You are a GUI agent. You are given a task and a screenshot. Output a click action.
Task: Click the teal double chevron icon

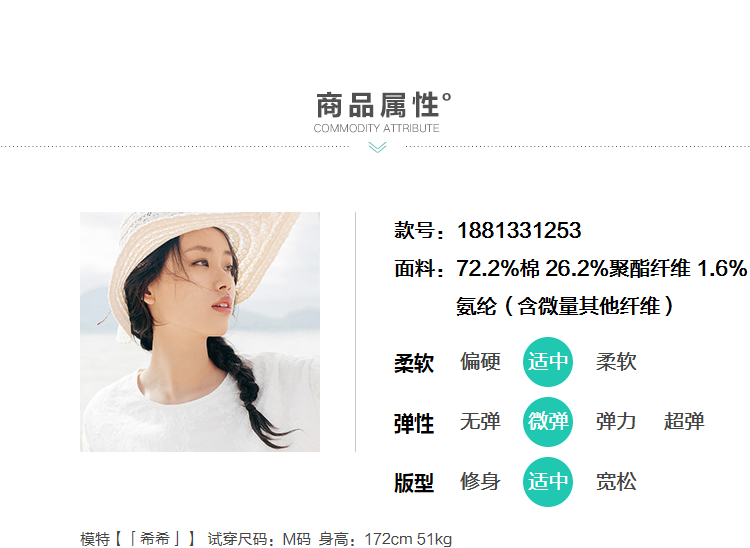[x=377, y=147]
